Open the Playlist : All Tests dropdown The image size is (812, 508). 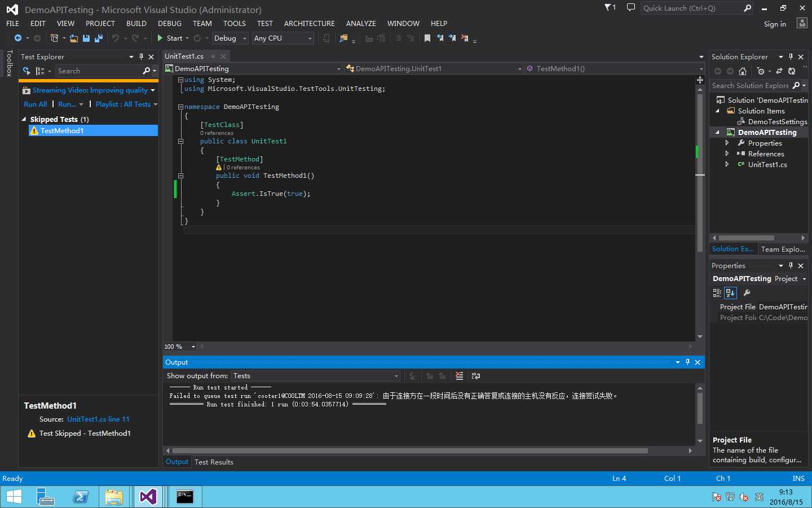126,104
